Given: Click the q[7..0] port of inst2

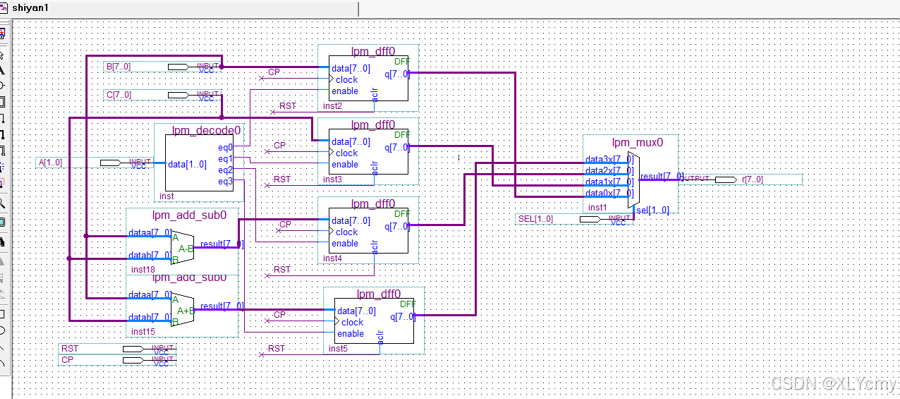Looking at the screenshot, I should click(x=397, y=73).
